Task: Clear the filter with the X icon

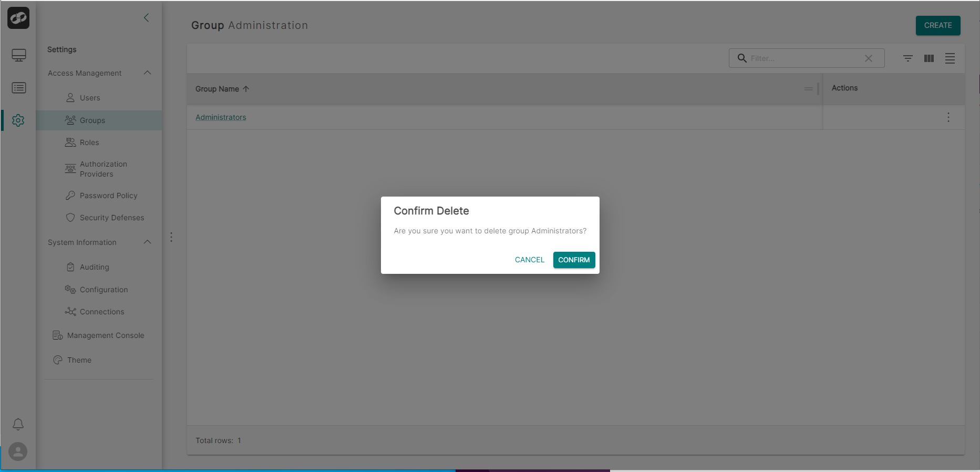Action: (x=869, y=58)
